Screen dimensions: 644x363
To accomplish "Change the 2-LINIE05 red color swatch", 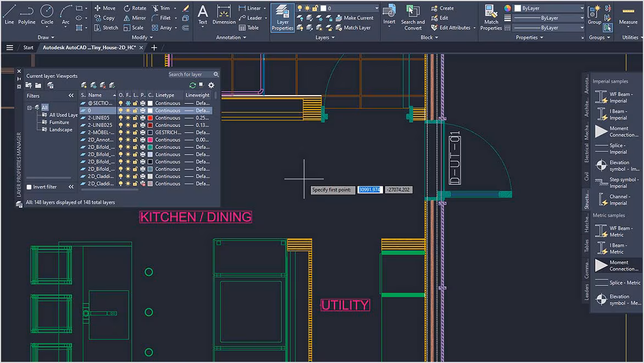I will [151, 118].
